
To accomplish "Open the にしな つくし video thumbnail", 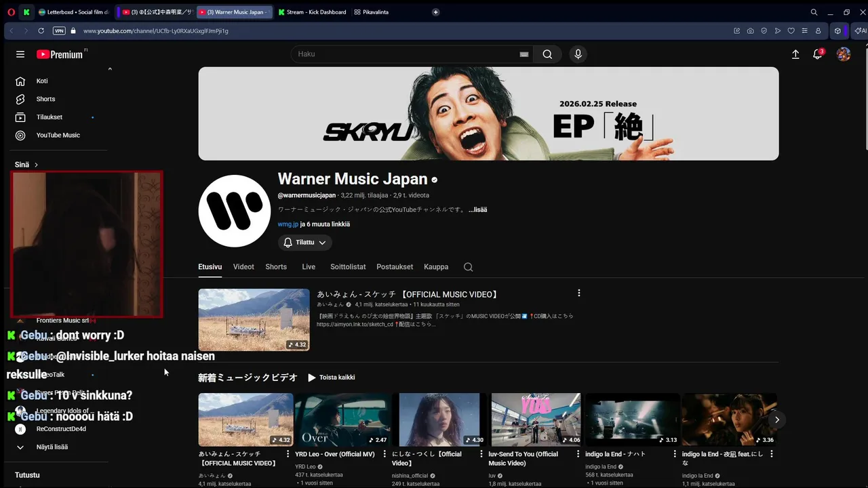I will point(439,420).
